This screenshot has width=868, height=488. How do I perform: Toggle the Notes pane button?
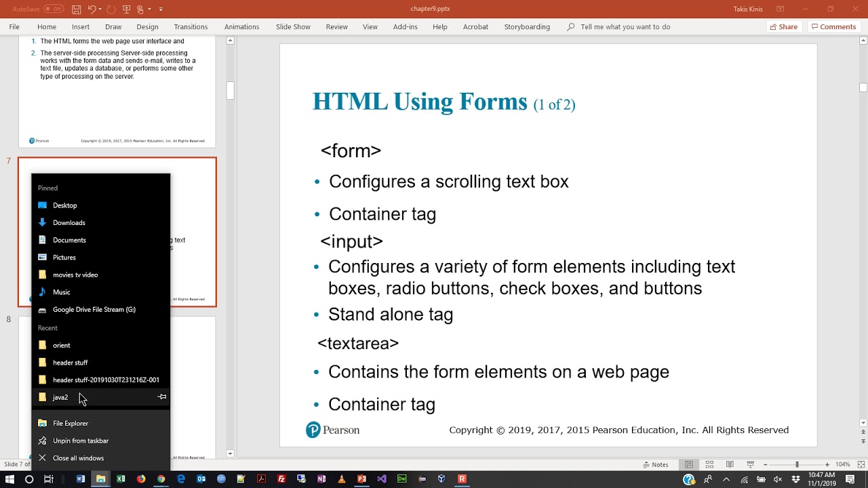tap(656, 464)
